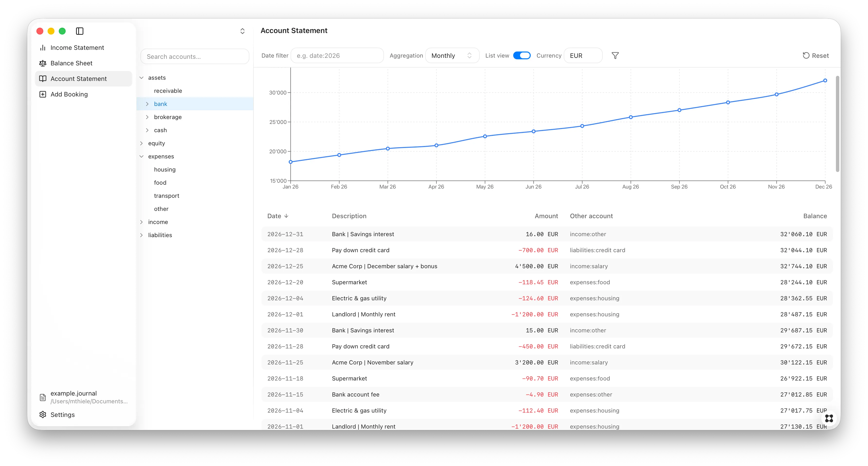This screenshot has height=466, width=868.
Task: Click the Balance Sheet scales icon
Action: pyautogui.click(x=43, y=63)
